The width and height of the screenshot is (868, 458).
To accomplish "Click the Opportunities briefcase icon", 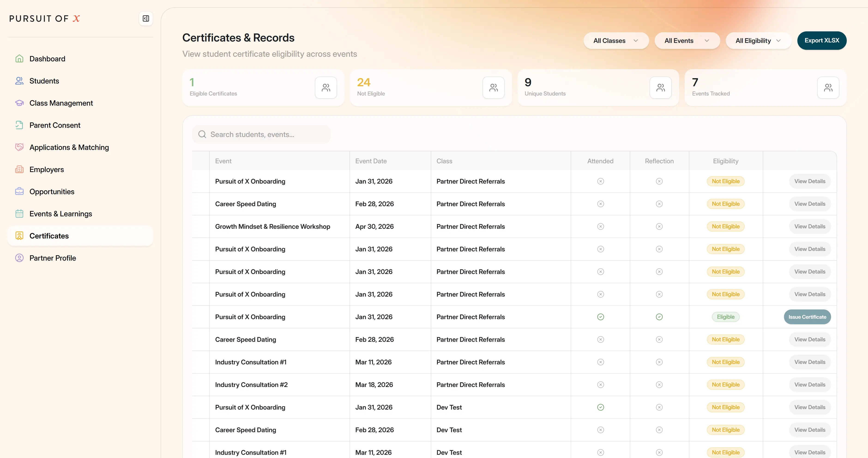I will coord(20,191).
